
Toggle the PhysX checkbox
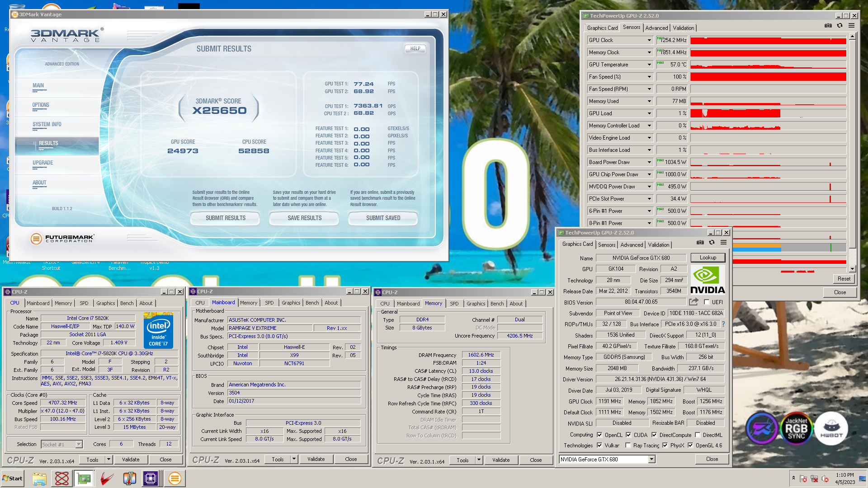[x=665, y=446]
